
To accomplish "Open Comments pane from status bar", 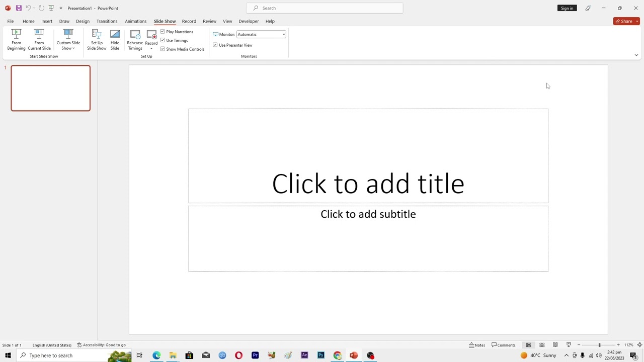I will [504, 345].
